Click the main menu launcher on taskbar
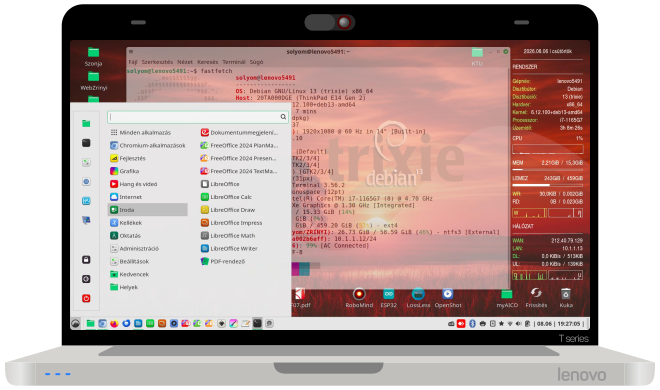This screenshot has width=660, height=390. click(x=76, y=323)
